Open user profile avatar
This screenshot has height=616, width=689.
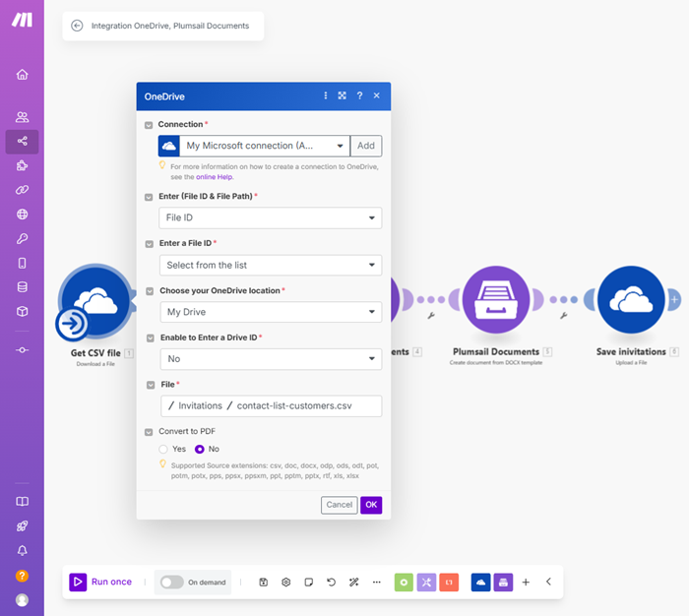pyautogui.click(x=22, y=599)
